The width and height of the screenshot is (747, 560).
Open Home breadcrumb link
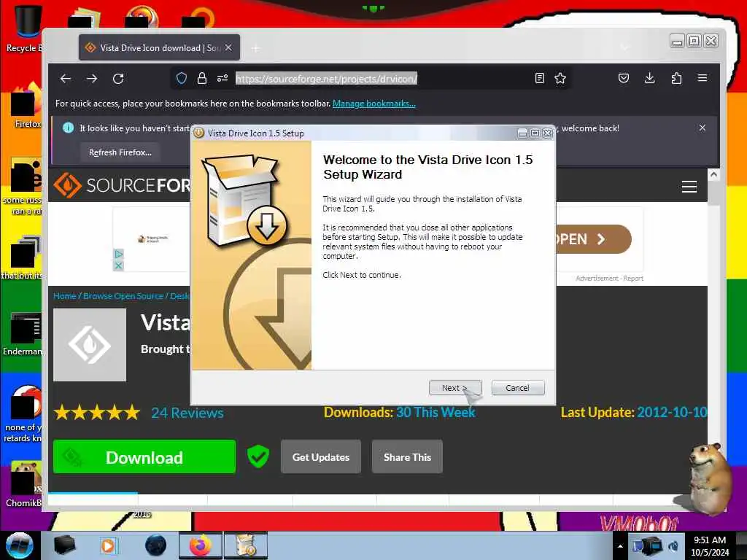pos(64,296)
